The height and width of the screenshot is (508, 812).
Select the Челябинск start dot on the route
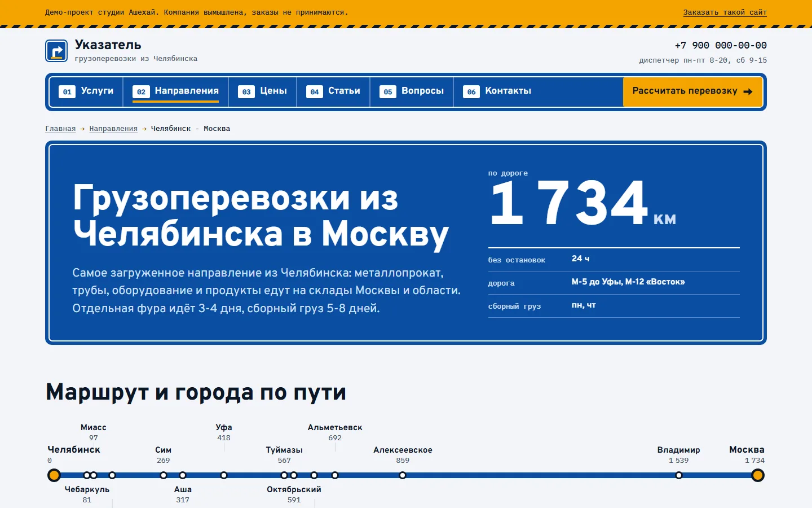click(54, 475)
